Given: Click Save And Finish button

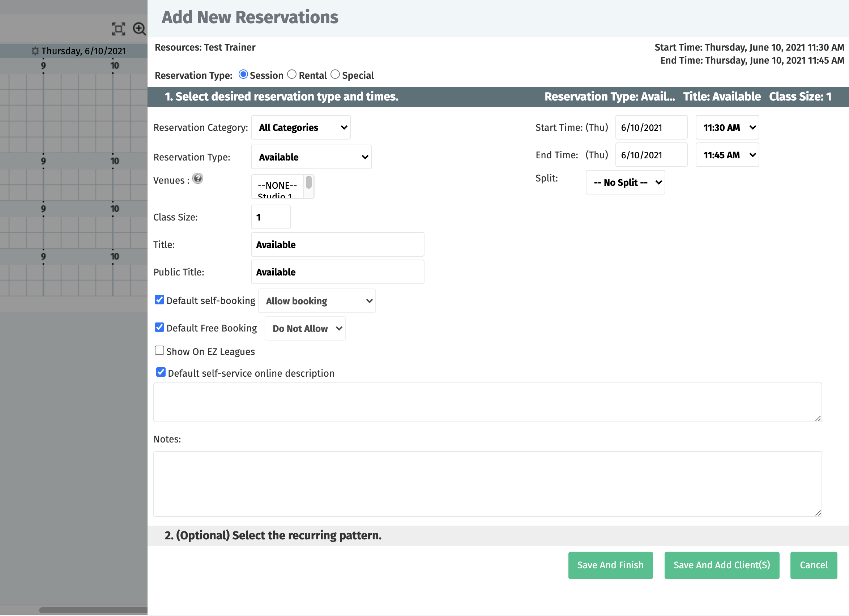Looking at the screenshot, I should [610, 565].
